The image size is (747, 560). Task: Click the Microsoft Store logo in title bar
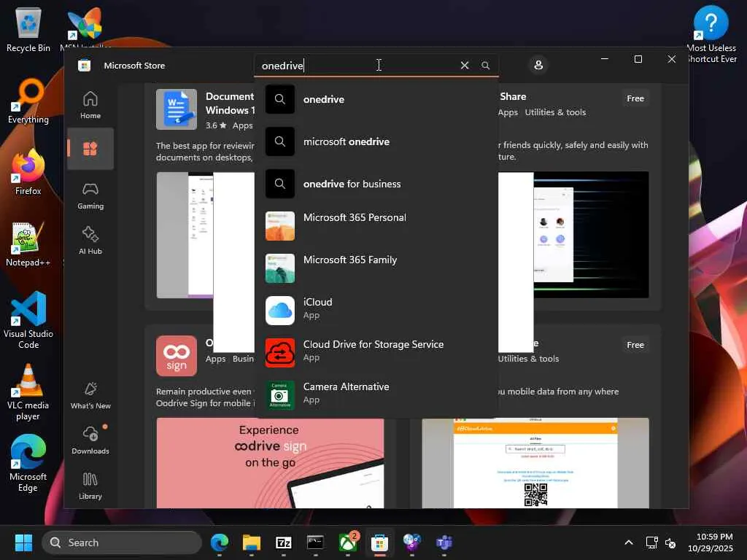85,65
